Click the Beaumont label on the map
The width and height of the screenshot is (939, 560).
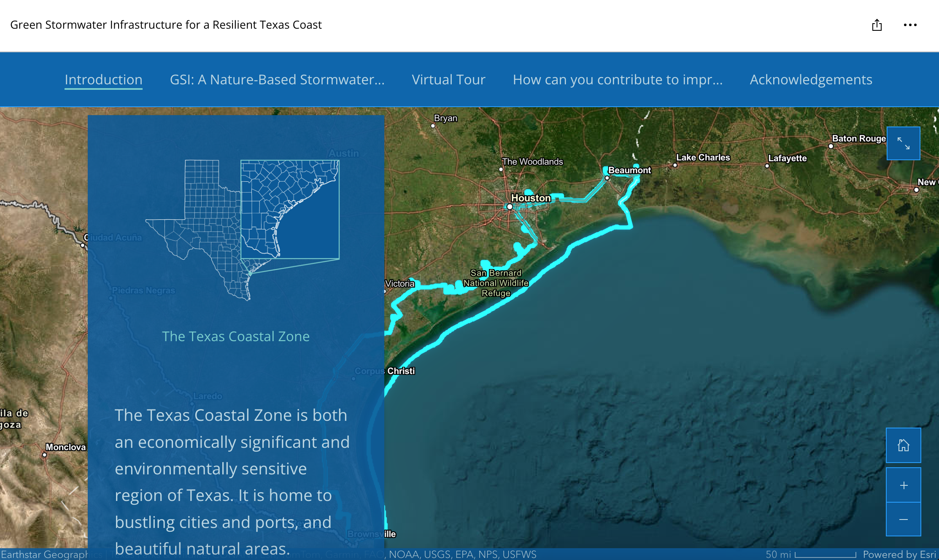[x=629, y=170]
